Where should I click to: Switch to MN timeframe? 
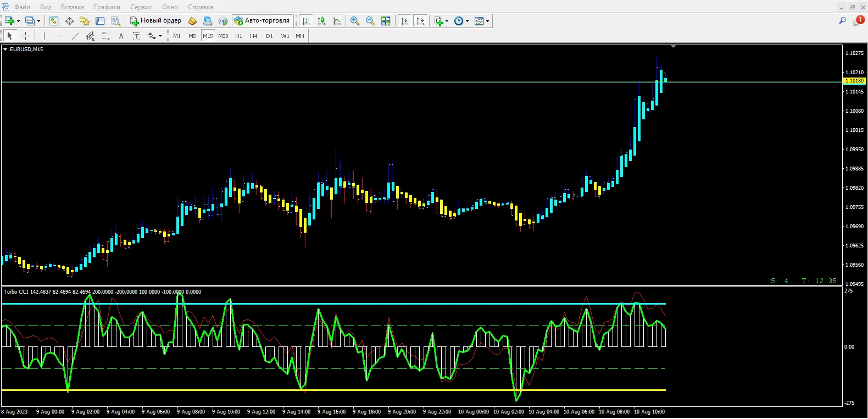300,36
